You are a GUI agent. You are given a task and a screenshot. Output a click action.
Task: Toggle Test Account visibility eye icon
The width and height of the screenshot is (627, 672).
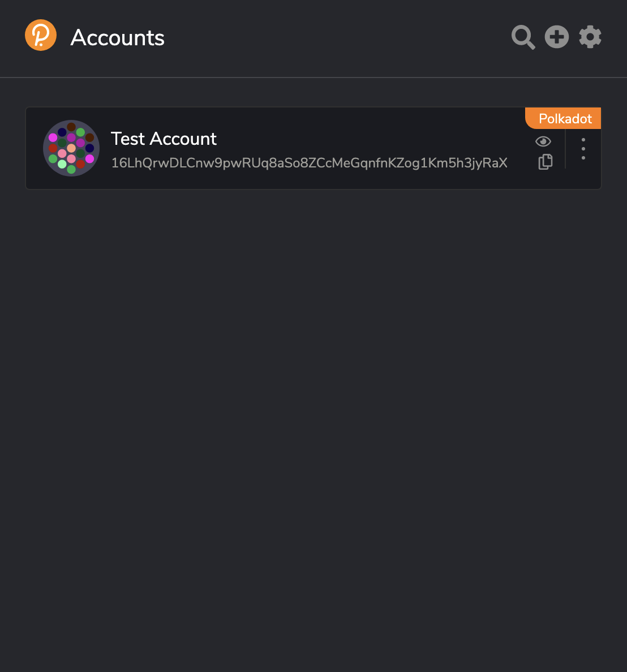[x=543, y=141]
